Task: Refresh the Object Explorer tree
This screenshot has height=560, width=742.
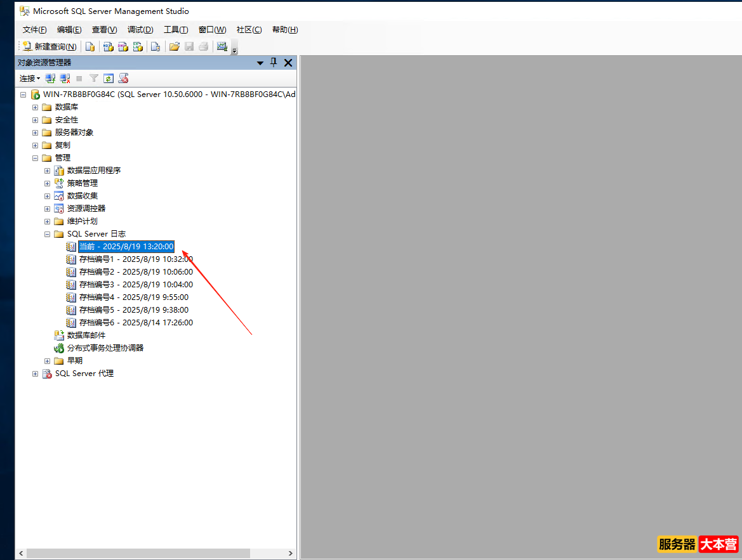Action: [108, 78]
